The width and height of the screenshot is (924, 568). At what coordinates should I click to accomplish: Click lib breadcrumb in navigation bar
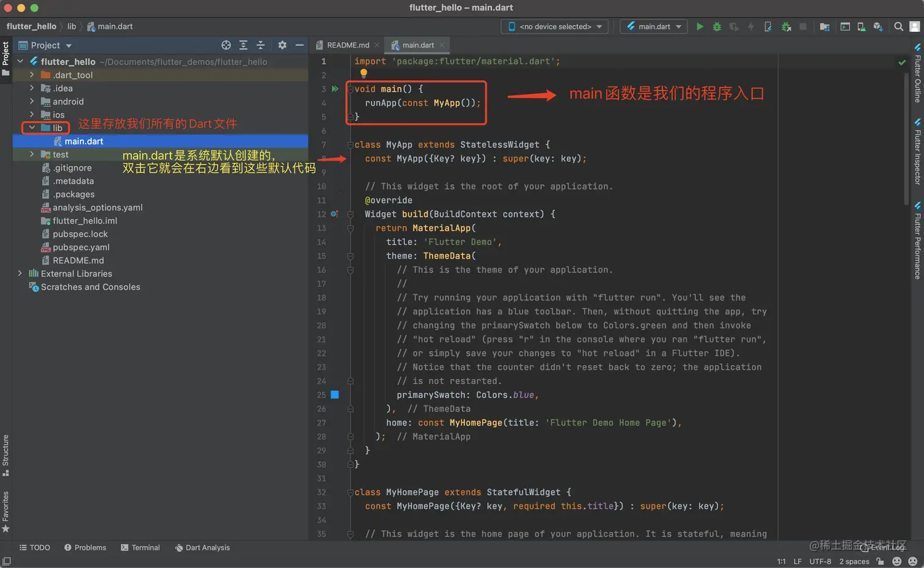[x=71, y=26]
